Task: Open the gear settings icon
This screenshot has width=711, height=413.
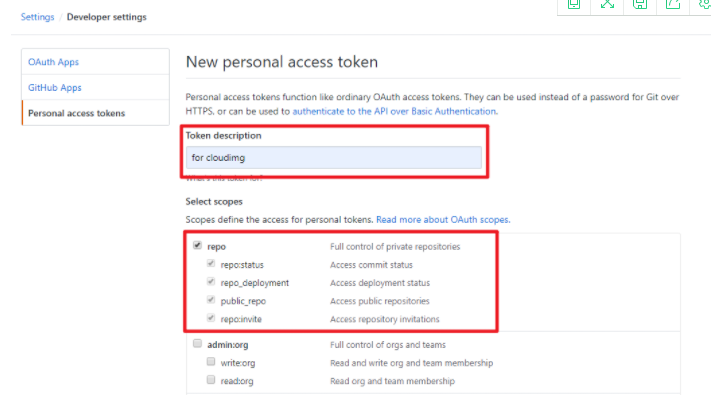Action: 704,5
